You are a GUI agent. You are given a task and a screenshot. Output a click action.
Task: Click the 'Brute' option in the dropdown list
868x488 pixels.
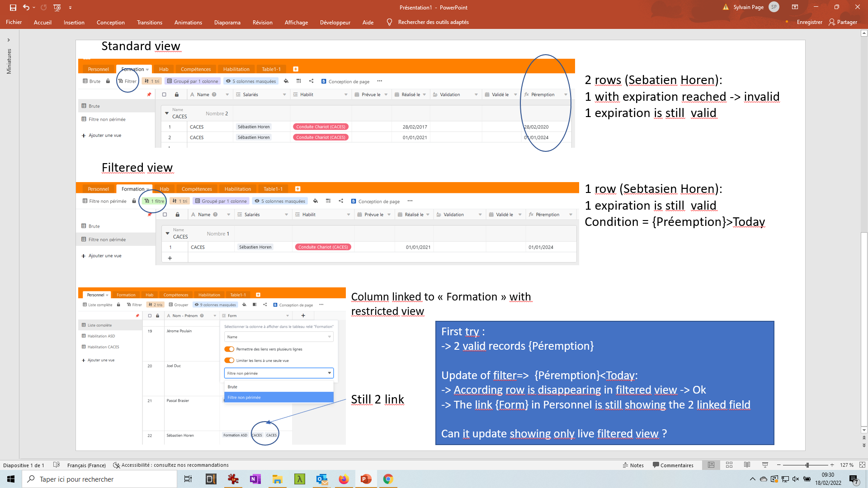pyautogui.click(x=278, y=387)
